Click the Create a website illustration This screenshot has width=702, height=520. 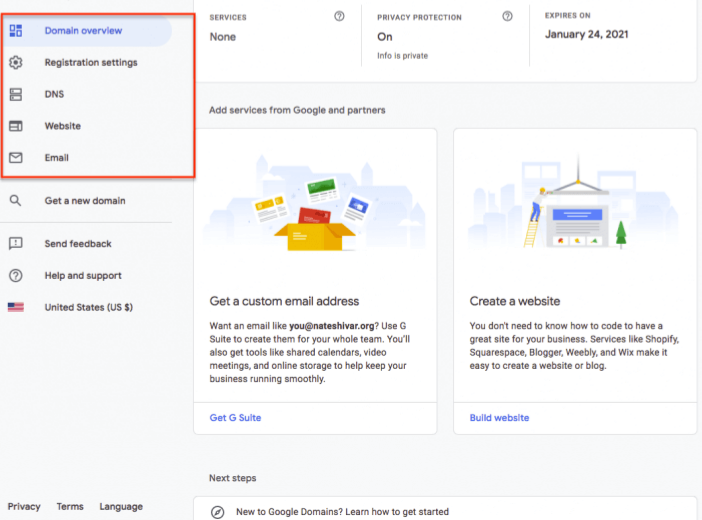coord(575,202)
